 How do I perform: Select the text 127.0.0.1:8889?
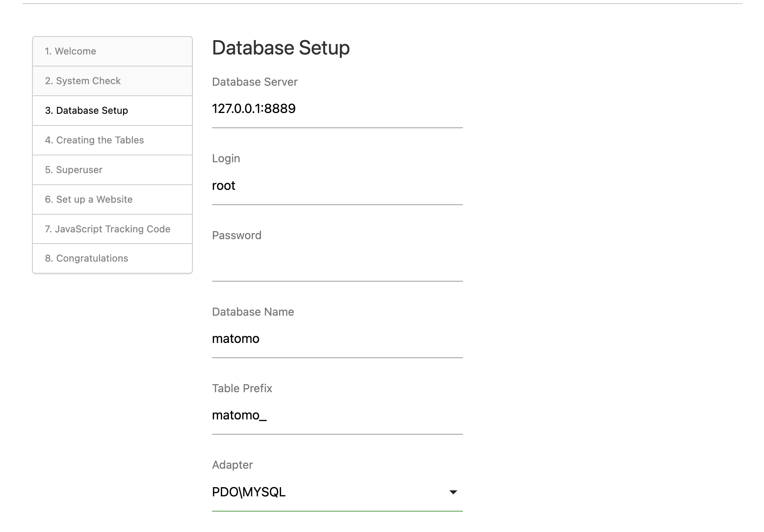pyautogui.click(x=254, y=109)
